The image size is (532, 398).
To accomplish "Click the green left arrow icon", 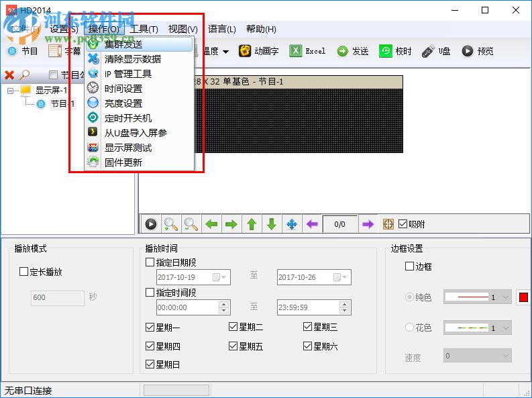I will tap(211, 224).
